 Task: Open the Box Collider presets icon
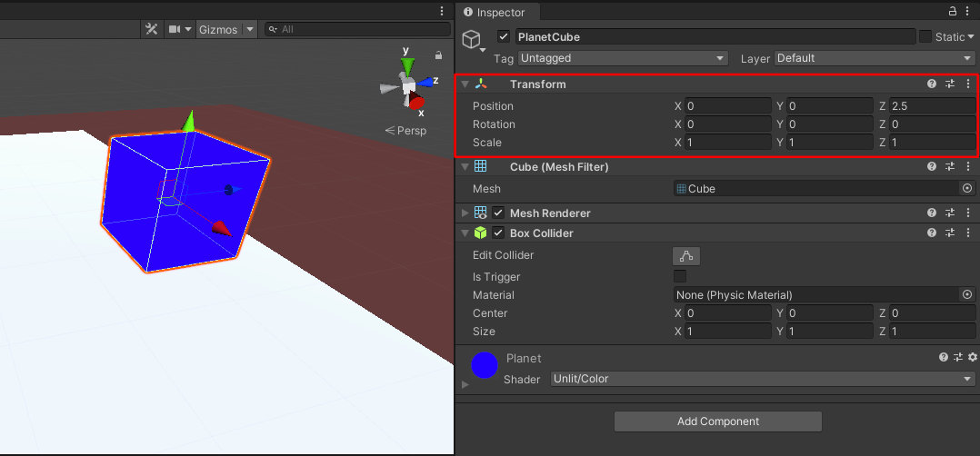[950, 233]
